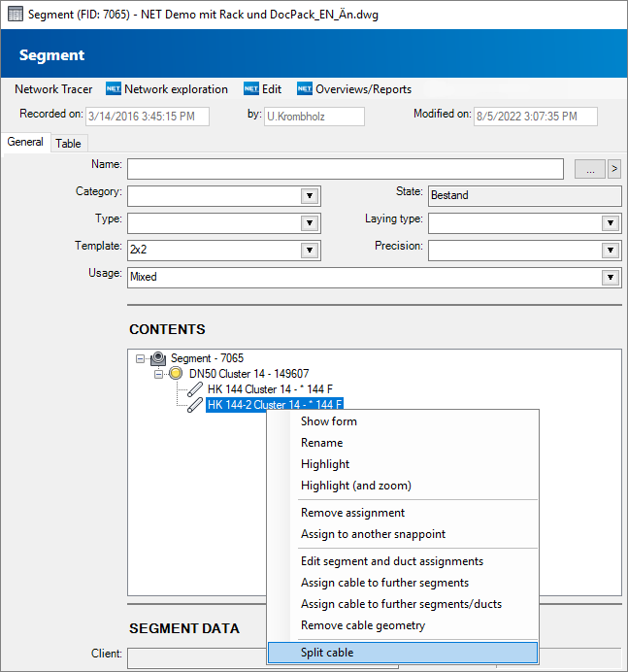The width and height of the screenshot is (628, 672).
Task: Click NET icon beside Overviews/Reports
Action: click(305, 88)
